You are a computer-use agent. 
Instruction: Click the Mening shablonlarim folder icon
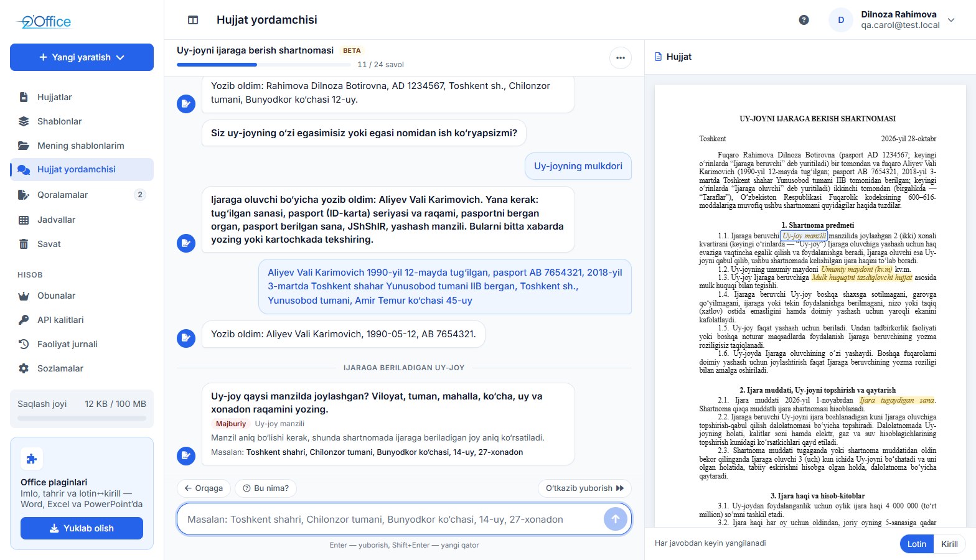click(24, 146)
